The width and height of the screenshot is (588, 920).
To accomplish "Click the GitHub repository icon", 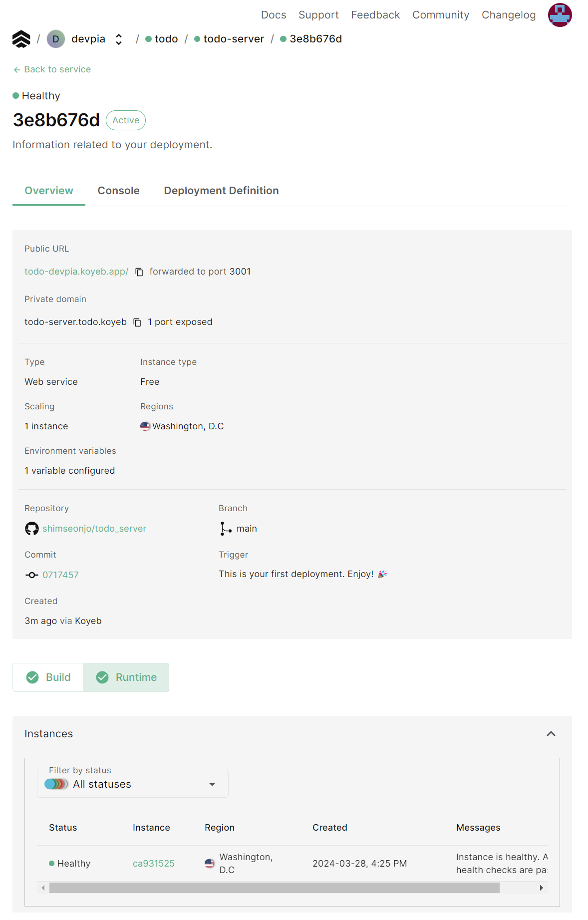I will pos(32,529).
